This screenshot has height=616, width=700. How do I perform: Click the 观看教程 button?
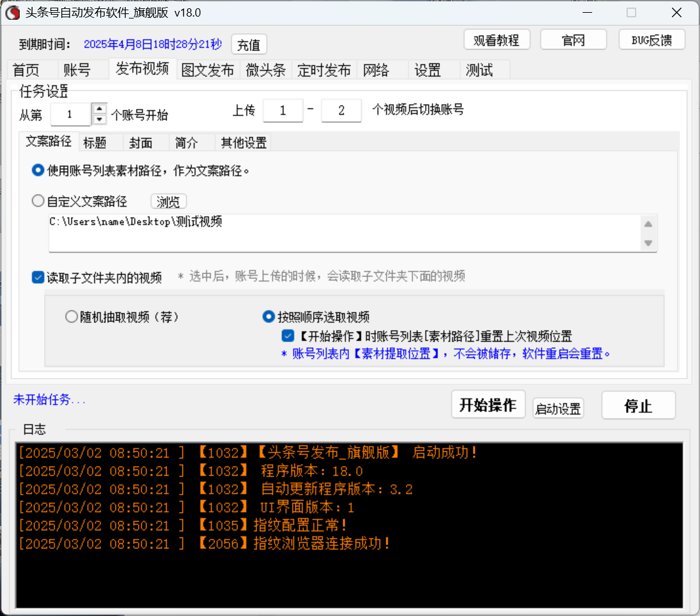point(496,40)
